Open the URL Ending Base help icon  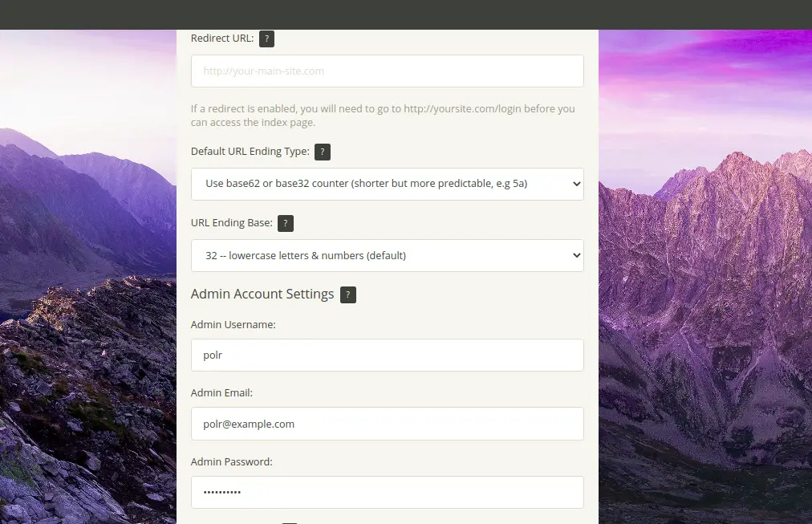(x=286, y=224)
